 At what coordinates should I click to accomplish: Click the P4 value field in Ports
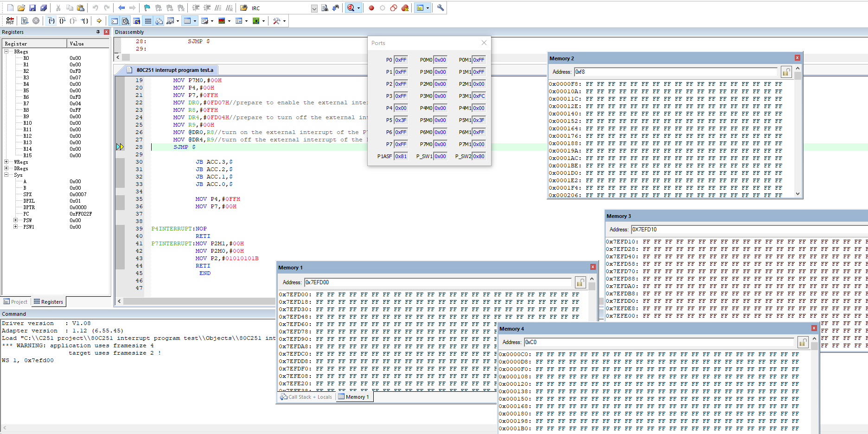[401, 108]
